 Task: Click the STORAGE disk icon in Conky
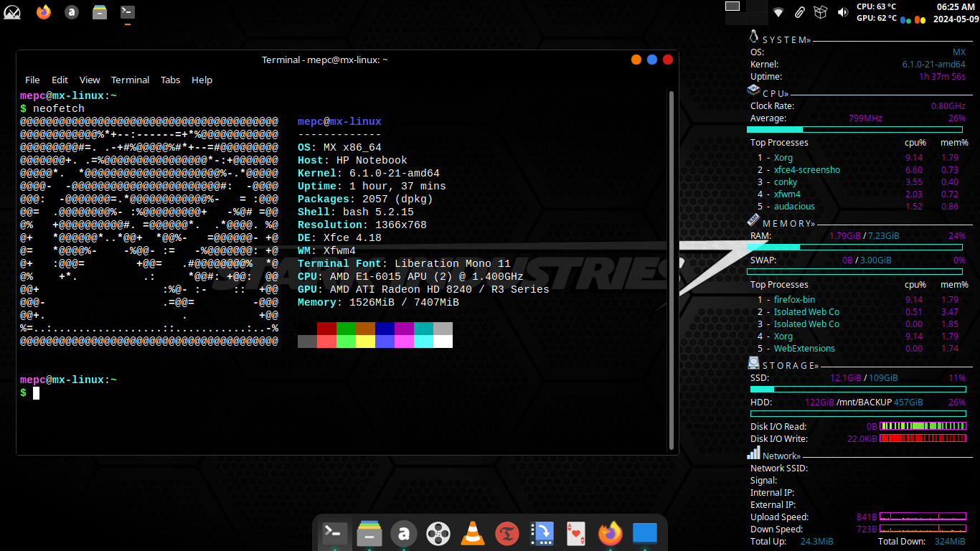[753, 362]
